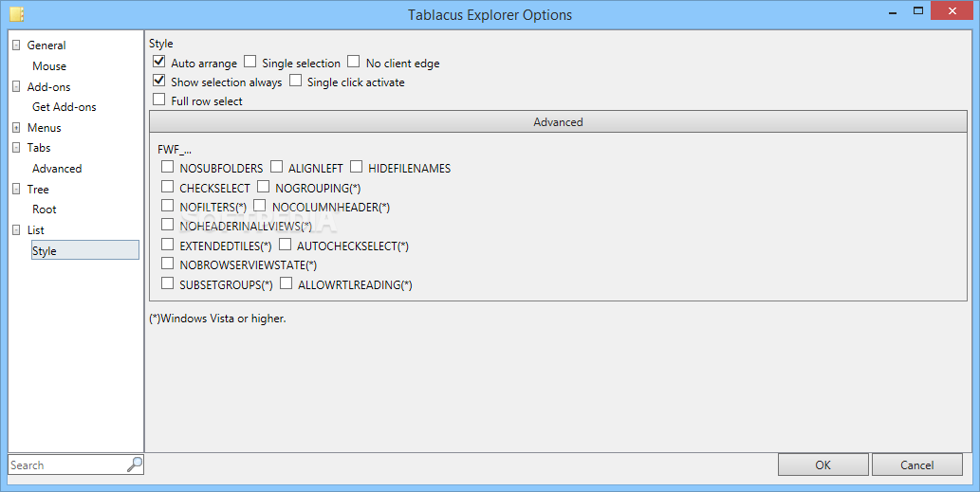
Task: Enable No client edge checkbox
Action: (354, 62)
